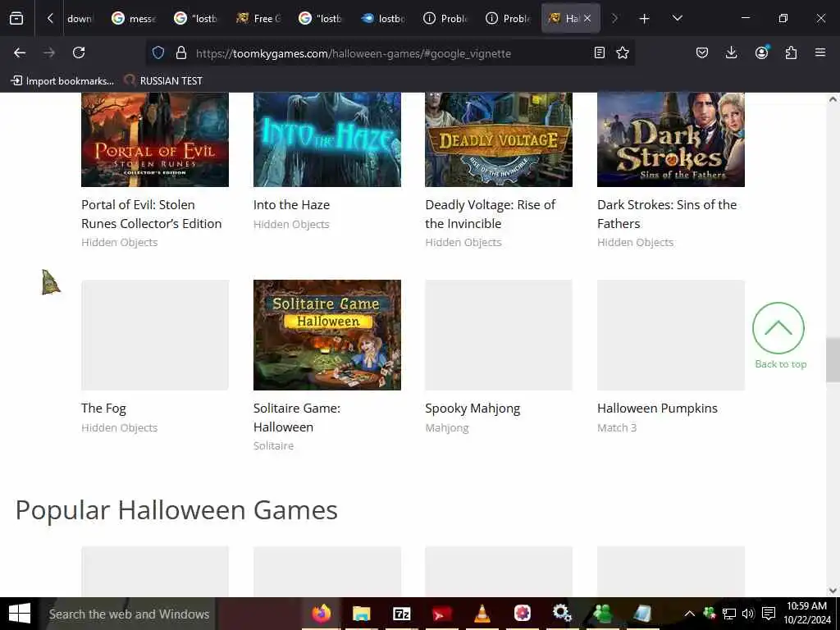Open 'The Fog' game title link
The image size is (840, 630).
(104, 409)
